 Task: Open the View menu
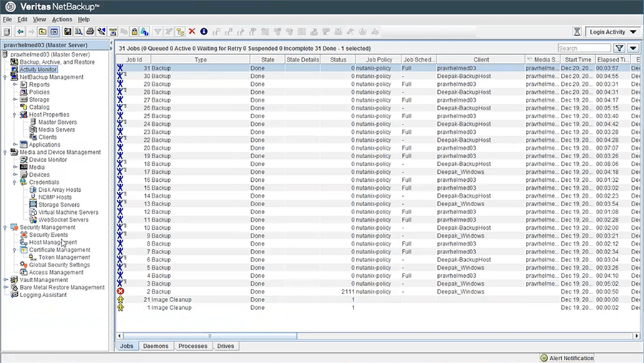click(39, 19)
